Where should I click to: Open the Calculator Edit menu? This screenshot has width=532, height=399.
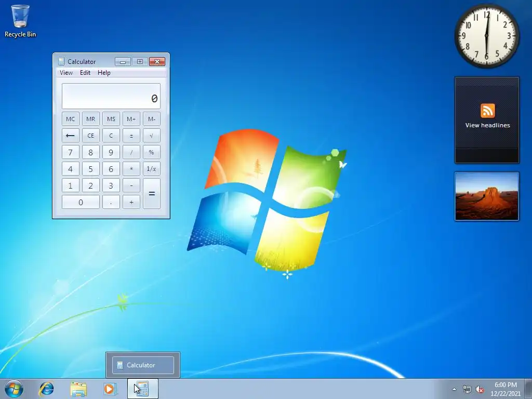[85, 73]
